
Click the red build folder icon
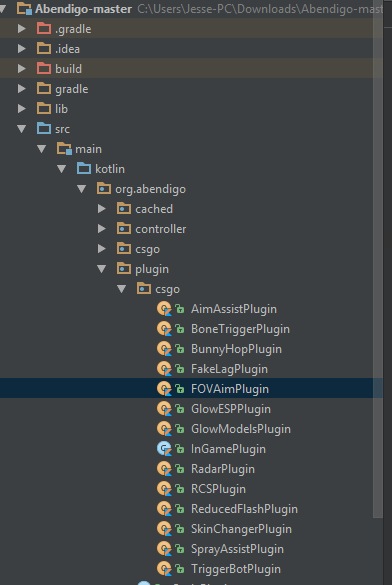(44, 68)
